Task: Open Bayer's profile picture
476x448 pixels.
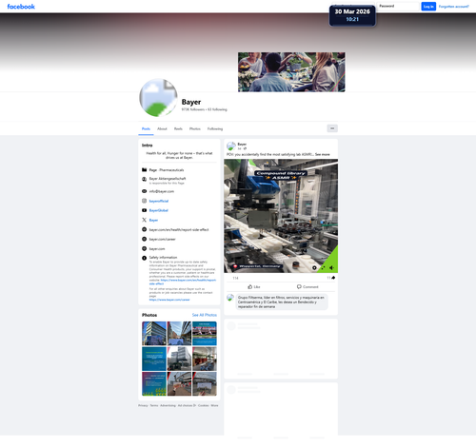Action: 158,98
